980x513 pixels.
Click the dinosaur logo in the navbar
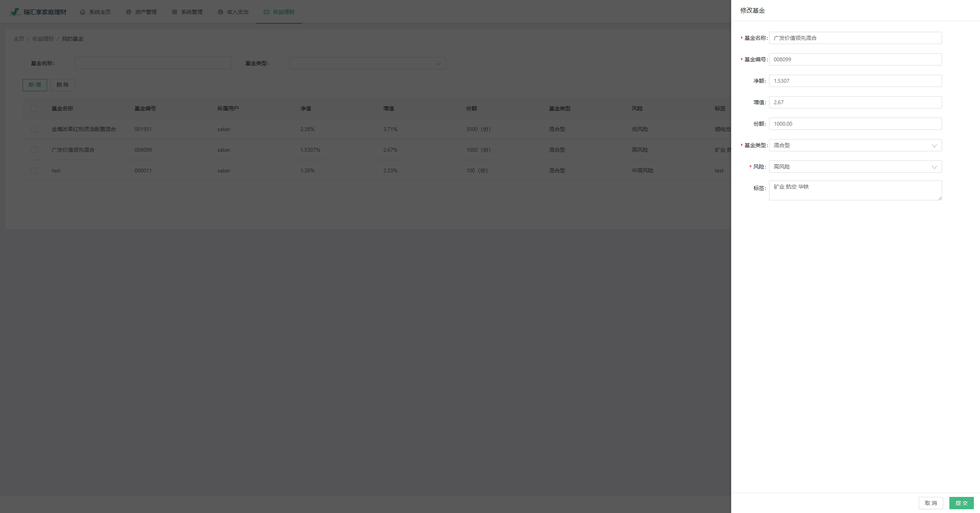[14, 11]
